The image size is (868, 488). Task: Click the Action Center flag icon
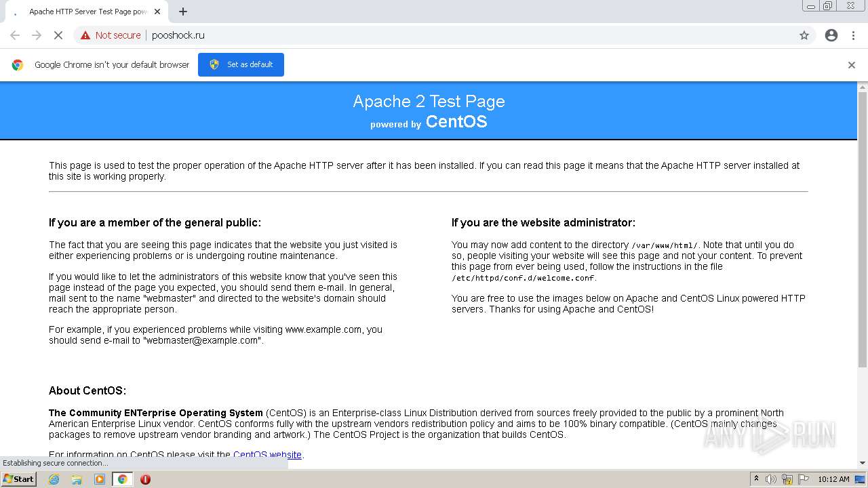click(804, 479)
